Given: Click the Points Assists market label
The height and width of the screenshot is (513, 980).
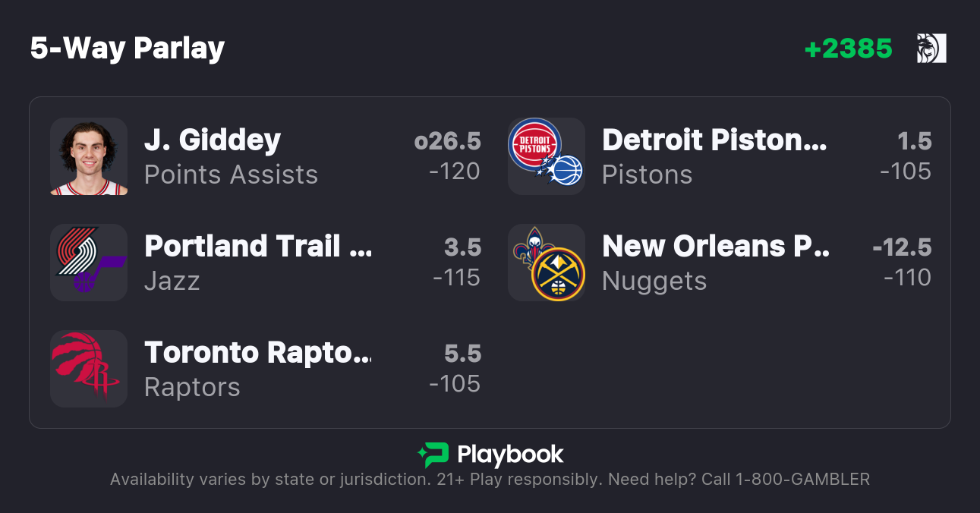Looking at the screenshot, I should point(231,175).
